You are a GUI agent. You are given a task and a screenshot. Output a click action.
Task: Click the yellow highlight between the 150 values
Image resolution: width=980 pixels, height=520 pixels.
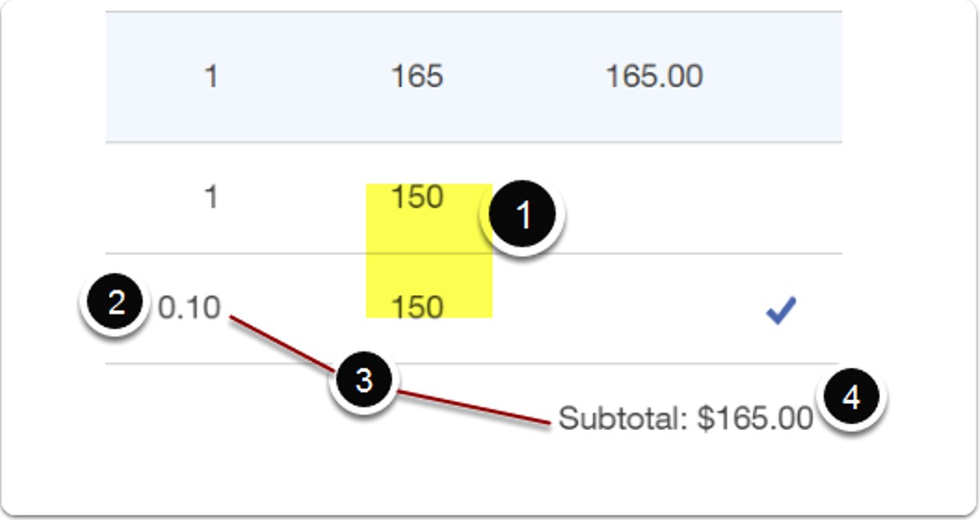pos(429,253)
